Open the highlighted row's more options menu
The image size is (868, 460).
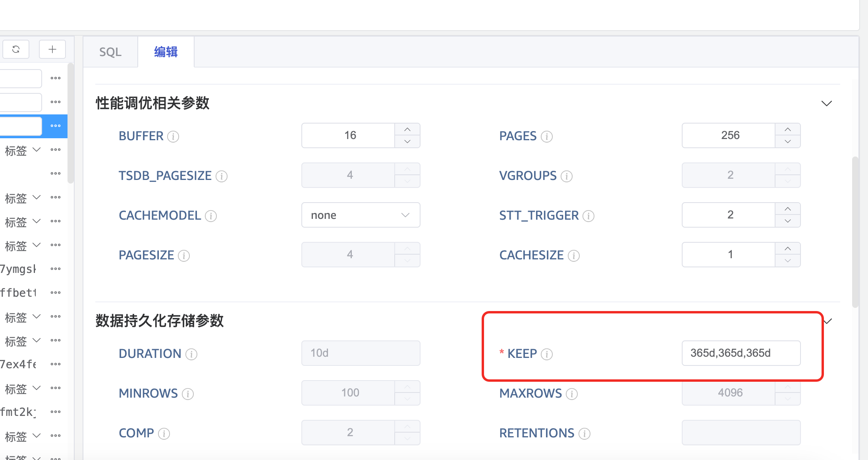(x=56, y=126)
